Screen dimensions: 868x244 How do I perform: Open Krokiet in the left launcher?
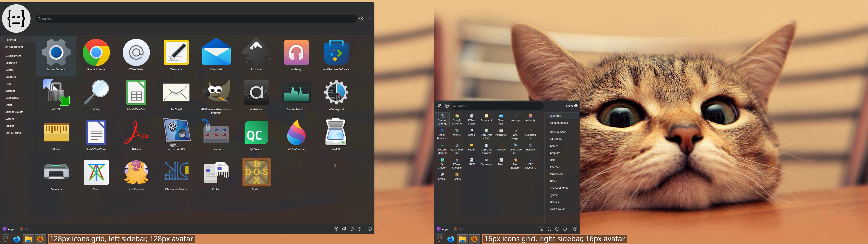tap(216, 175)
